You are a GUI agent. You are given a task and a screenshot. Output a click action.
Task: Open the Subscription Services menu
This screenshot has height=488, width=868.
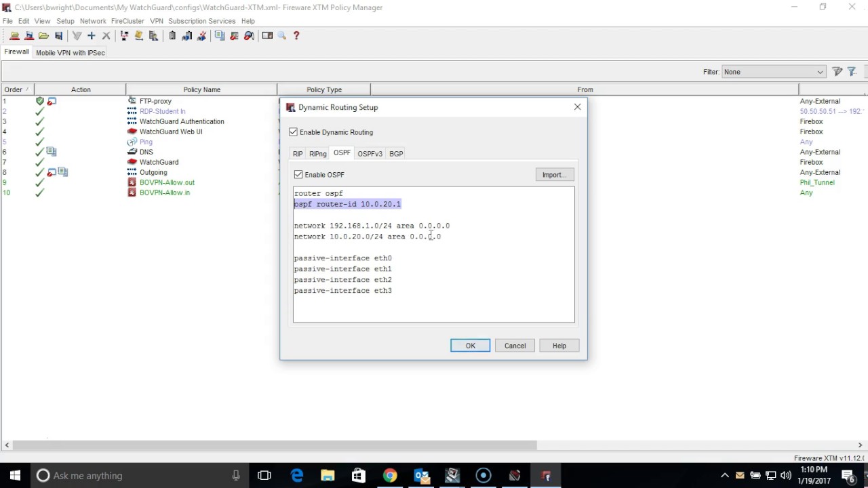pos(202,21)
